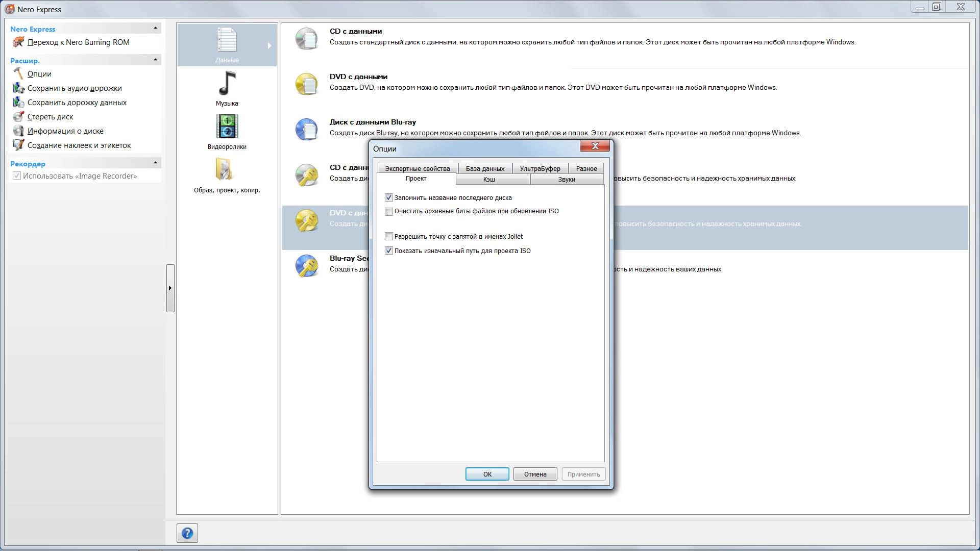
Task: Open the Разное tab
Action: (x=586, y=168)
